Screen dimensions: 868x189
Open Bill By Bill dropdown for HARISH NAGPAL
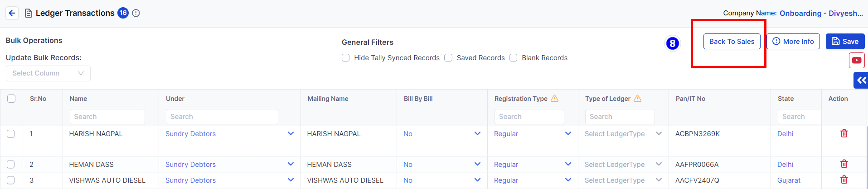click(x=477, y=134)
